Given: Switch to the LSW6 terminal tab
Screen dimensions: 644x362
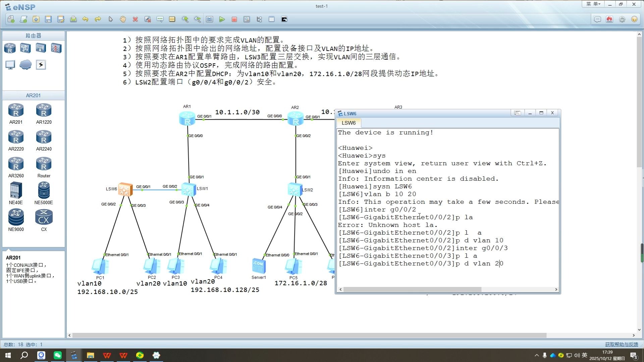Looking at the screenshot, I should pyautogui.click(x=348, y=123).
